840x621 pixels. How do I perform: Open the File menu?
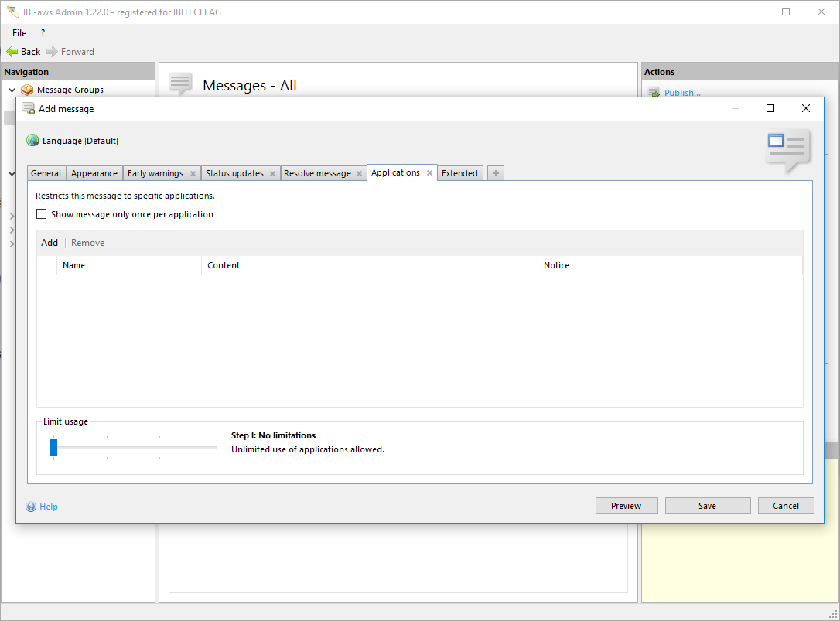pos(19,33)
